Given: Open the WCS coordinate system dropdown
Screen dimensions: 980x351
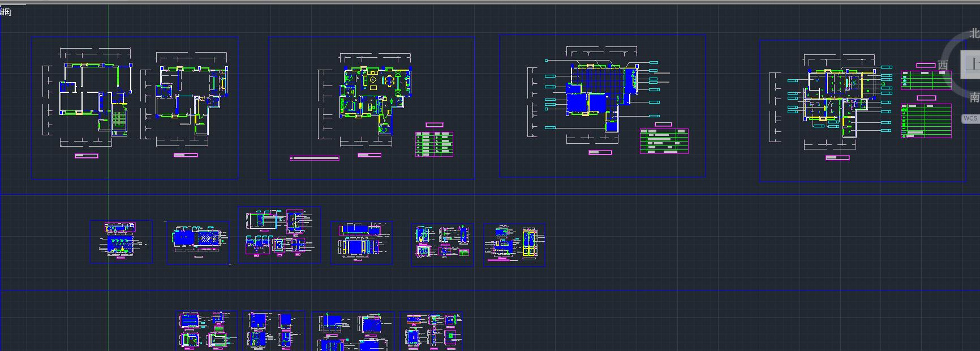Looking at the screenshot, I should [x=970, y=118].
